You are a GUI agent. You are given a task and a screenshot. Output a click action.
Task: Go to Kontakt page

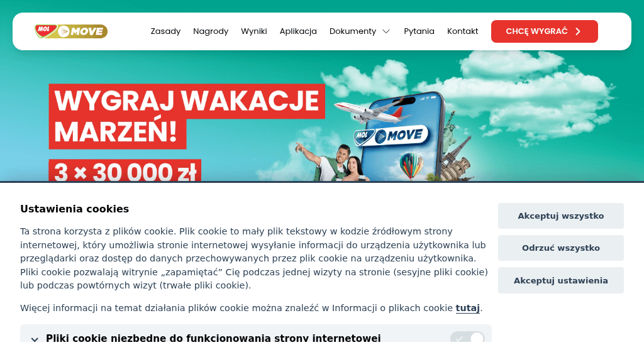462,31
